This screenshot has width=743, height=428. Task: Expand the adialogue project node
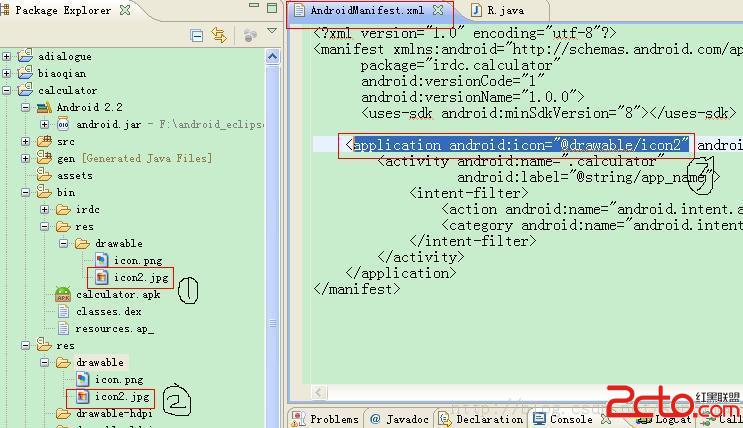(6, 56)
